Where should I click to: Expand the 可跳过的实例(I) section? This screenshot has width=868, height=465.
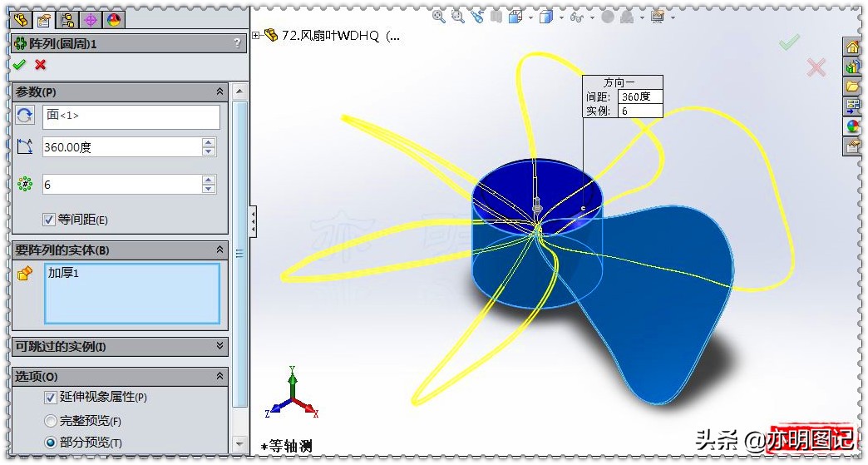[219, 346]
